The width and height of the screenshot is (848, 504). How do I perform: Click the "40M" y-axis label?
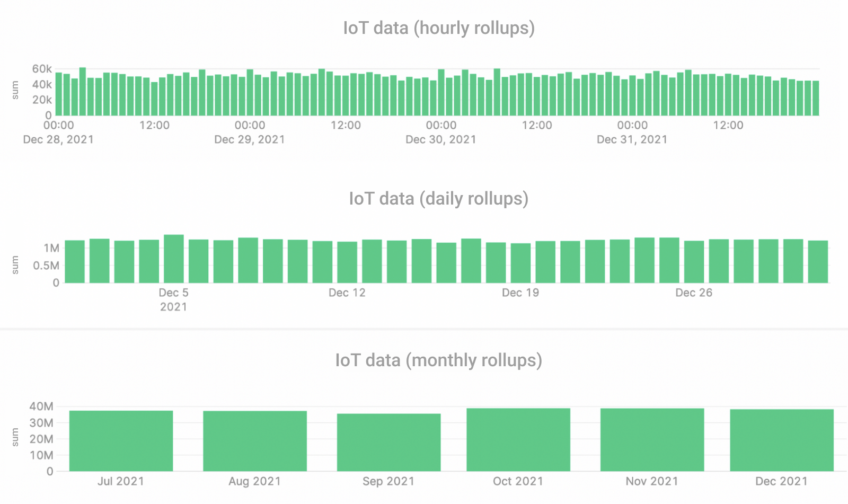(41, 407)
